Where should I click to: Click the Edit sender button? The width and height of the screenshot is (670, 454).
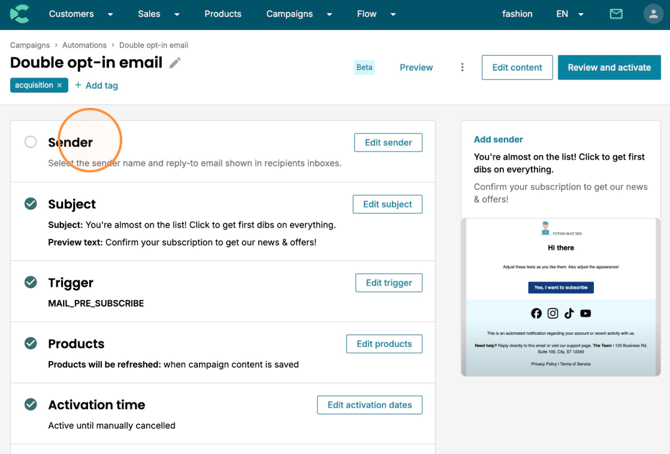click(x=388, y=142)
